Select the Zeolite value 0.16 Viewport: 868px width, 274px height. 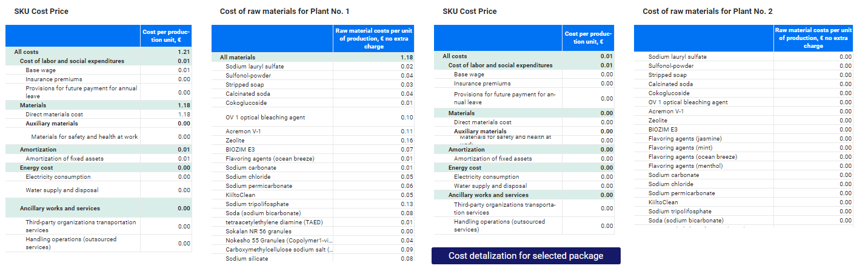[407, 140]
